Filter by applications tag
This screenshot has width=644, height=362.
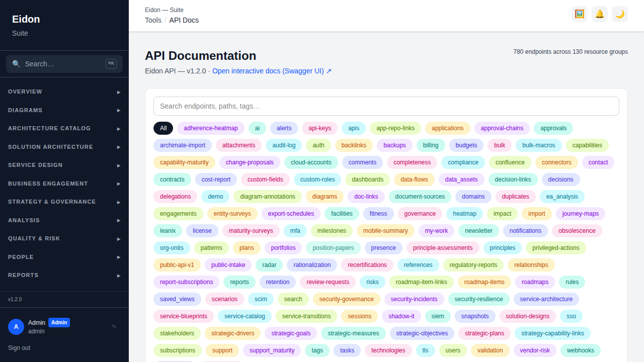447,128
